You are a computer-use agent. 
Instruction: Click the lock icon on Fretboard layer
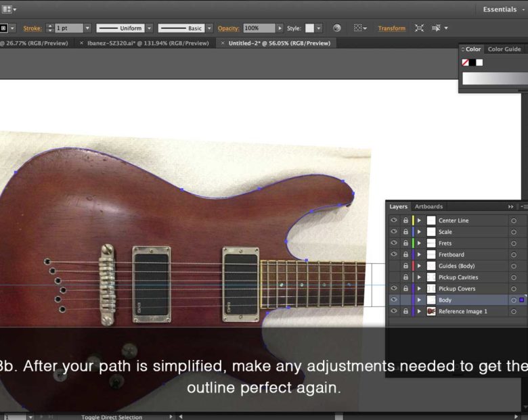405,255
